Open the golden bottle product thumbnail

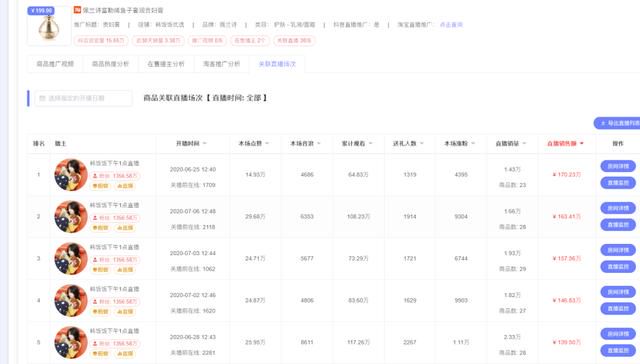[49, 26]
